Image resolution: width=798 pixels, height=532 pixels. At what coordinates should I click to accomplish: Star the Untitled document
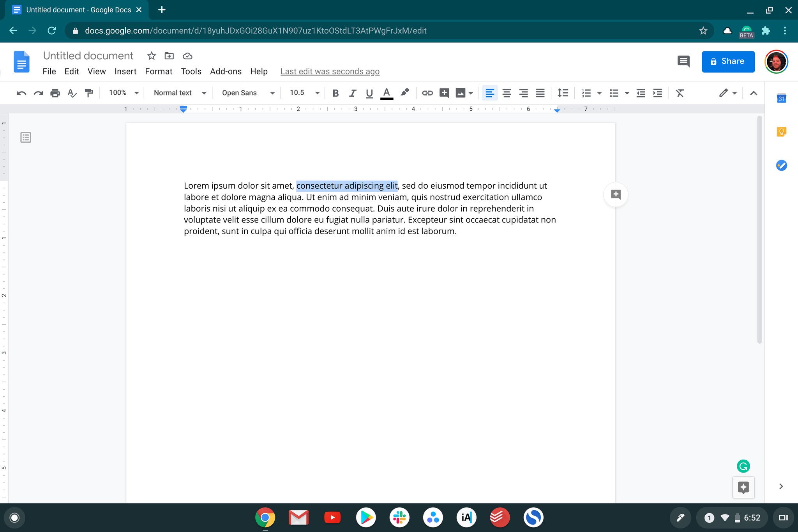coord(152,56)
